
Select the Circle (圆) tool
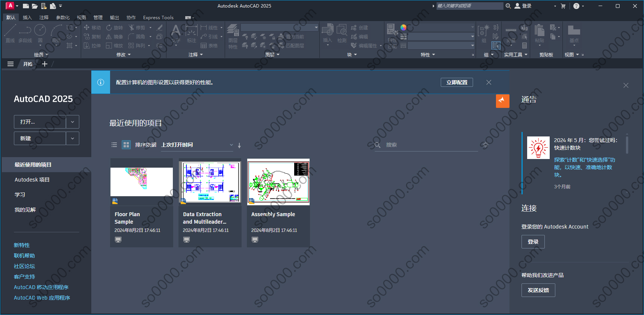40,33
